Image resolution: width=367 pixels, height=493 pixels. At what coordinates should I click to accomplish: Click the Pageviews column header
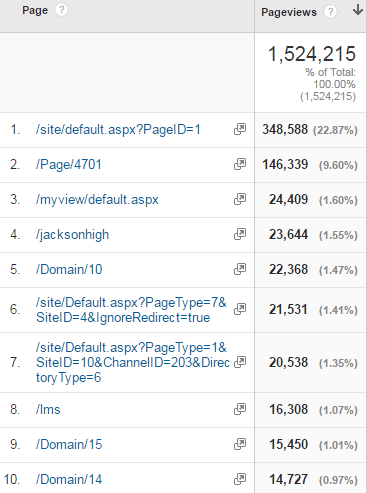[289, 12]
